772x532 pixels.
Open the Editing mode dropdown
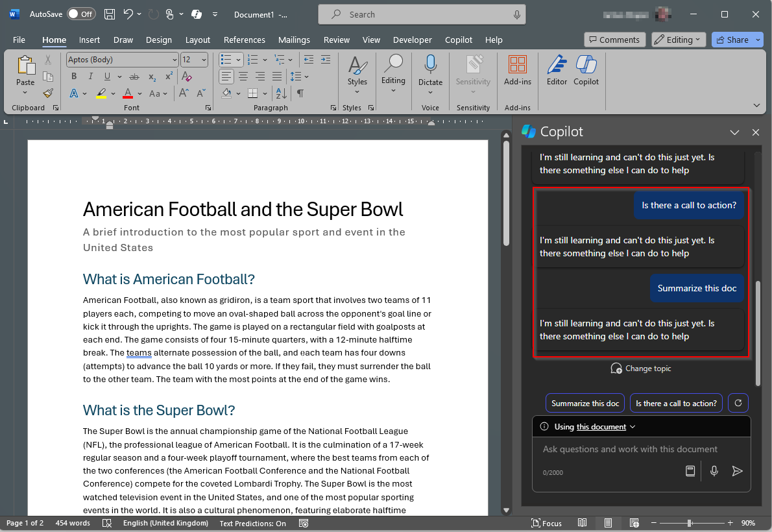pyautogui.click(x=678, y=39)
